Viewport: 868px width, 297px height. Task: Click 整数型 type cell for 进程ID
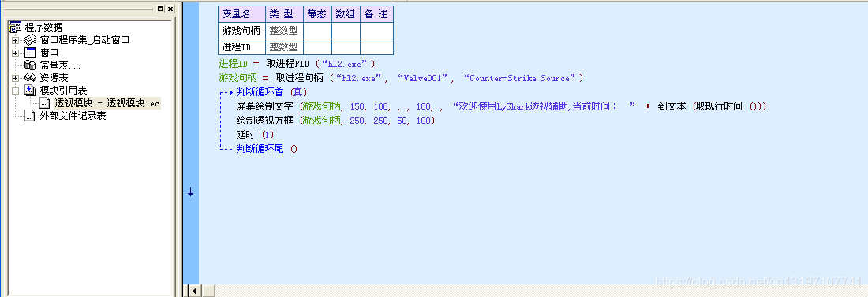click(x=284, y=47)
